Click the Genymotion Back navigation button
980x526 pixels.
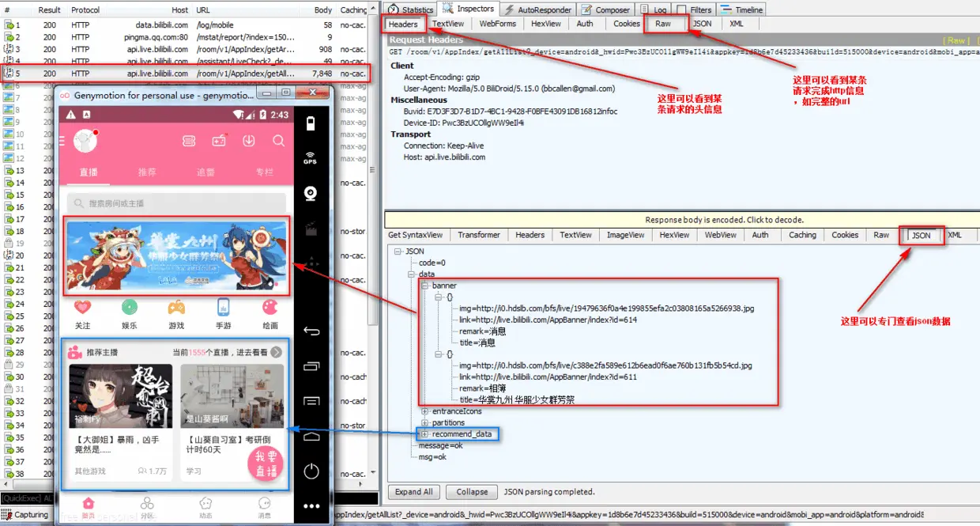tap(311, 331)
